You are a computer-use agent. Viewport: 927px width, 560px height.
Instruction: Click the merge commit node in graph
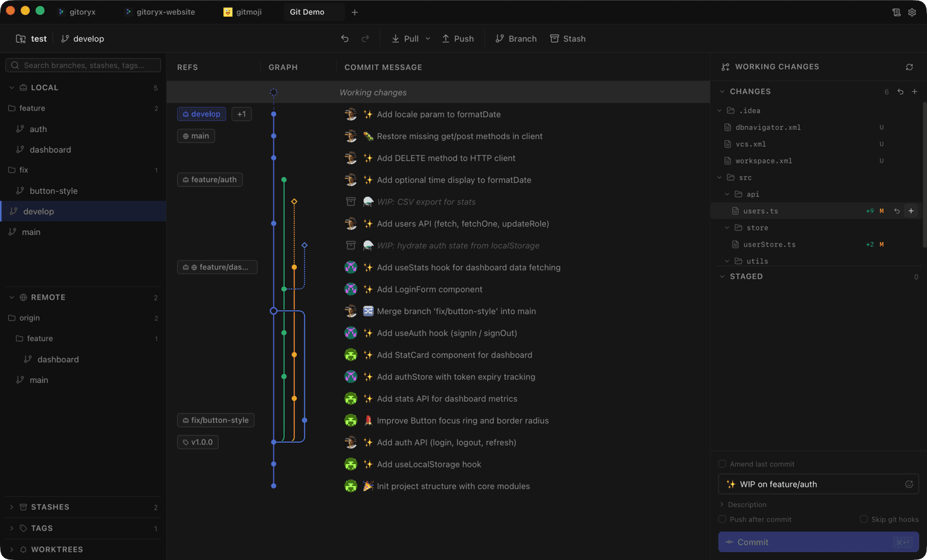(x=274, y=311)
